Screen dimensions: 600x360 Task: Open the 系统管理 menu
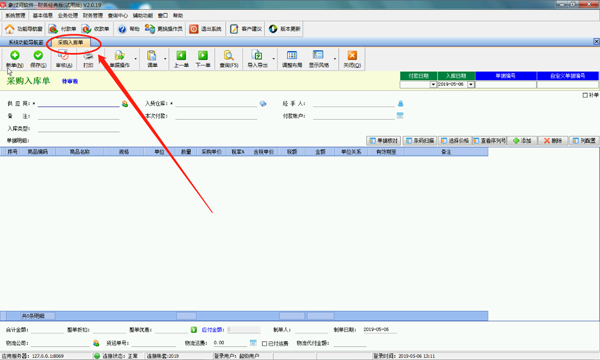pyautogui.click(x=15, y=16)
